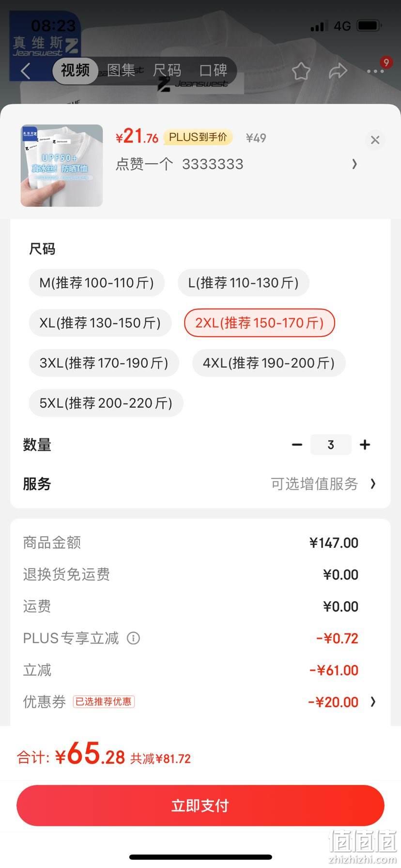Choose size 5XL(推荐200-220斤)
Viewport: 401px width, 868px height.
106,403
